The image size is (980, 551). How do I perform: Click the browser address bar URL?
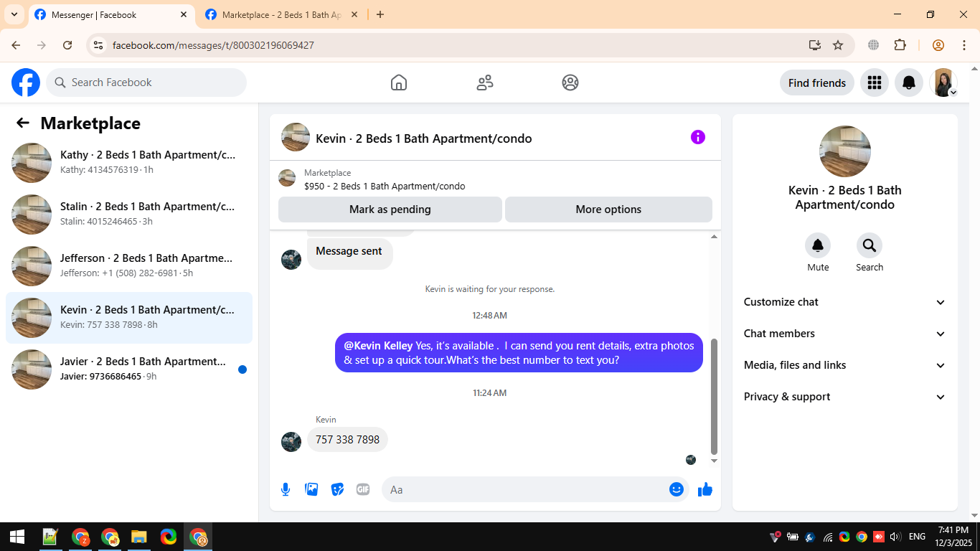pyautogui.click(x=213, y=45)
